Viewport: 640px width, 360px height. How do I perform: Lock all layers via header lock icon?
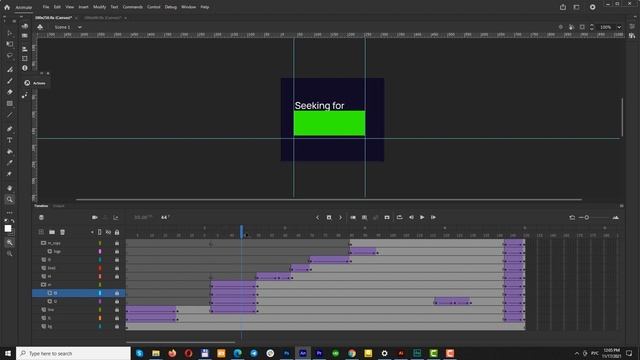click(x=117, y=232)
